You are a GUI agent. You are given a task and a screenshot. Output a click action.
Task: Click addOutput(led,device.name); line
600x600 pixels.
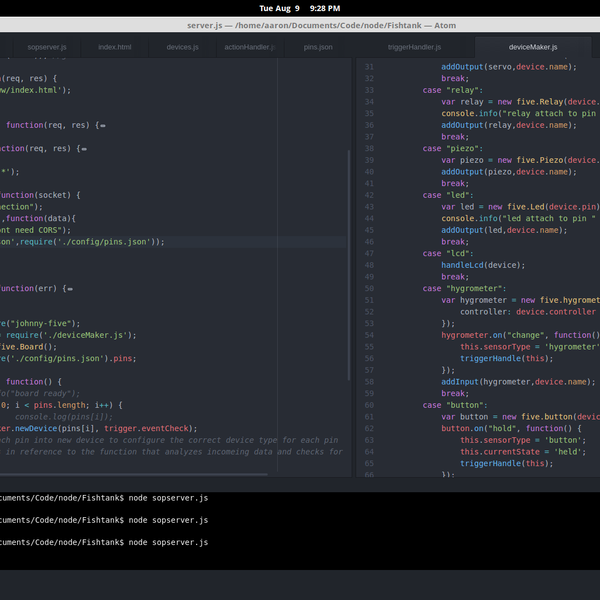(x=504, y=230)
